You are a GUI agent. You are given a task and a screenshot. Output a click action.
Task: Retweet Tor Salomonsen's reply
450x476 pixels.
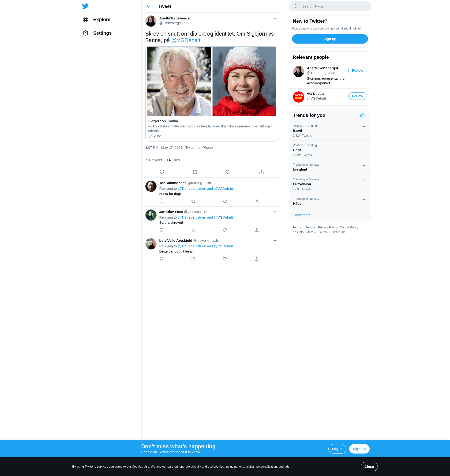coord(193,201)
